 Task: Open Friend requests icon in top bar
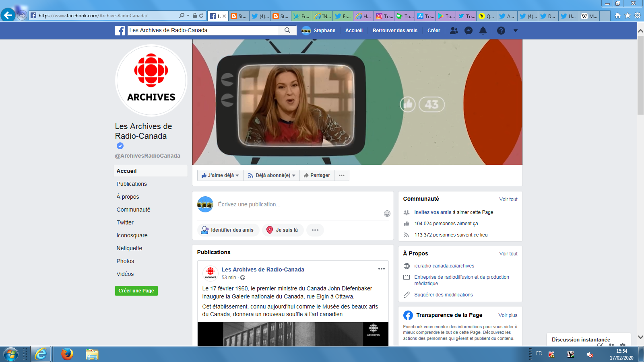pos(454,31)
